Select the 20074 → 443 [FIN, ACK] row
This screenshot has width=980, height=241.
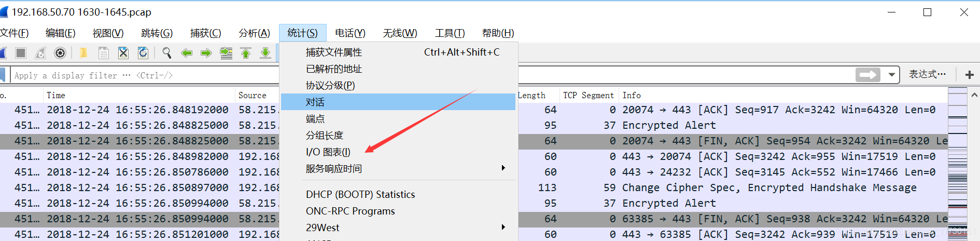click(x=474, y=141)
